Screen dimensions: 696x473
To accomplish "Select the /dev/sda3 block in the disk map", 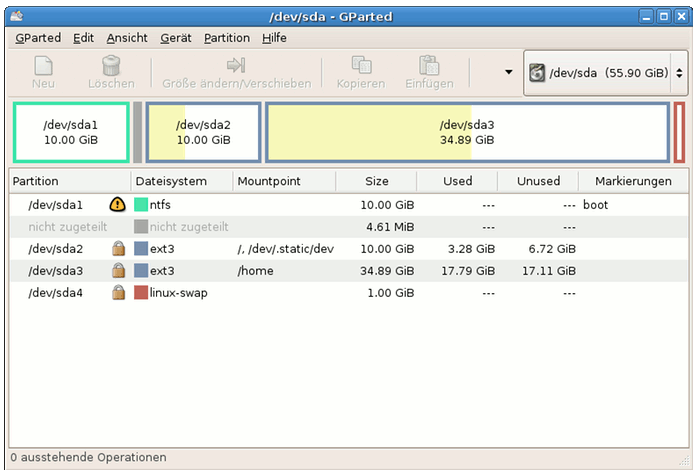I will tap(467, 132).
